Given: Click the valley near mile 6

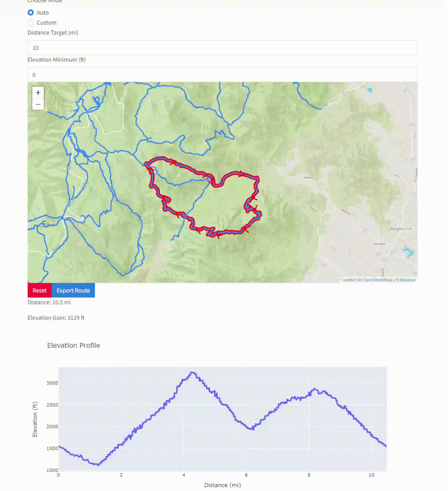Looking at the screenshot, I should click(x=252, y=429).
